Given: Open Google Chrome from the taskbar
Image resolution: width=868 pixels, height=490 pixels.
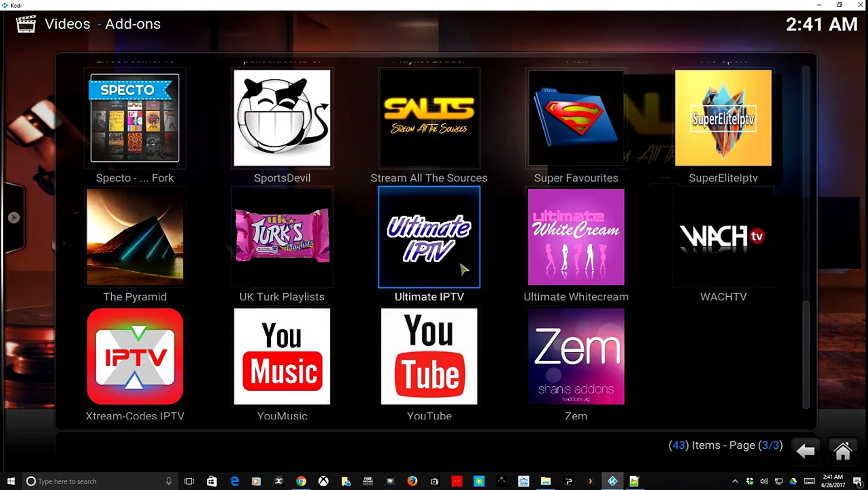Looking at the screenshot, I should point(301,481).
